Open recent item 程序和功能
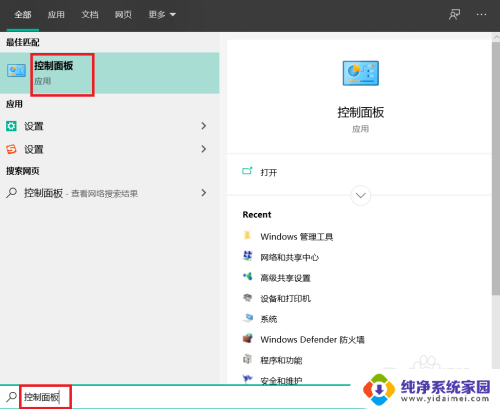This screenshot has height=409, width=500. 281,360
